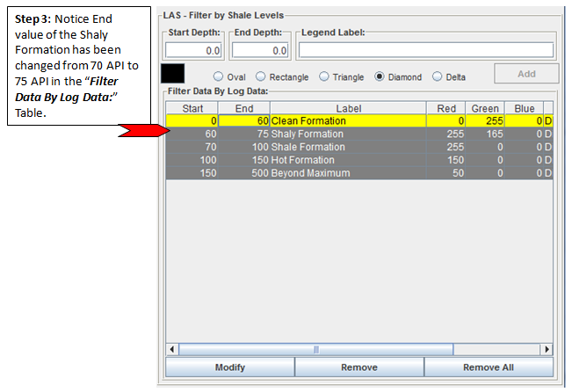The height and width of the screenshot is (392, 572).
Task: Click the Remove button
Action: [x=359, y=367]
